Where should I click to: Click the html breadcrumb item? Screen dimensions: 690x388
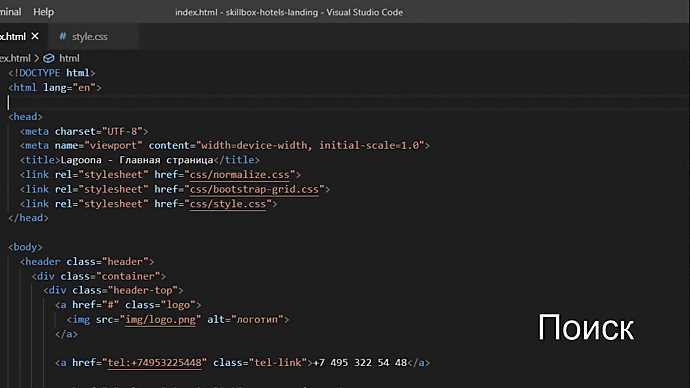click(69, 58)
